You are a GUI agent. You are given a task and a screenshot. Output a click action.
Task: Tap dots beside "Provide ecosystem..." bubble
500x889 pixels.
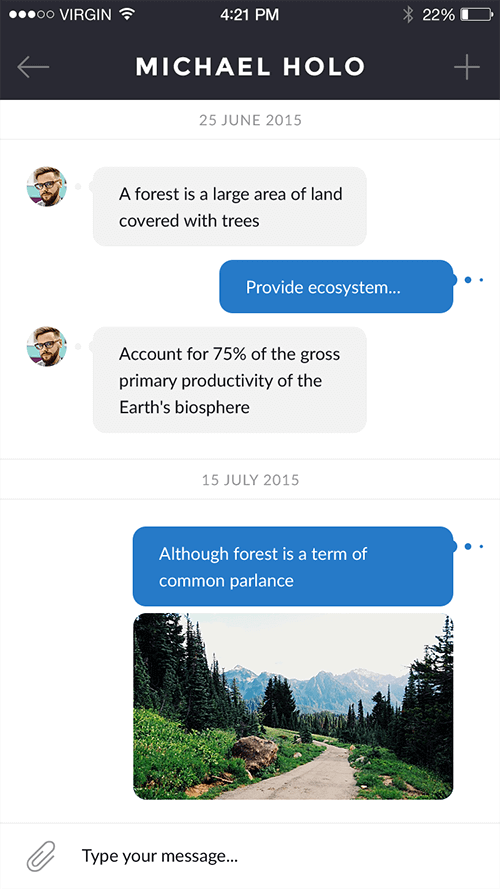pyautogui.click(x=474, y=280)
